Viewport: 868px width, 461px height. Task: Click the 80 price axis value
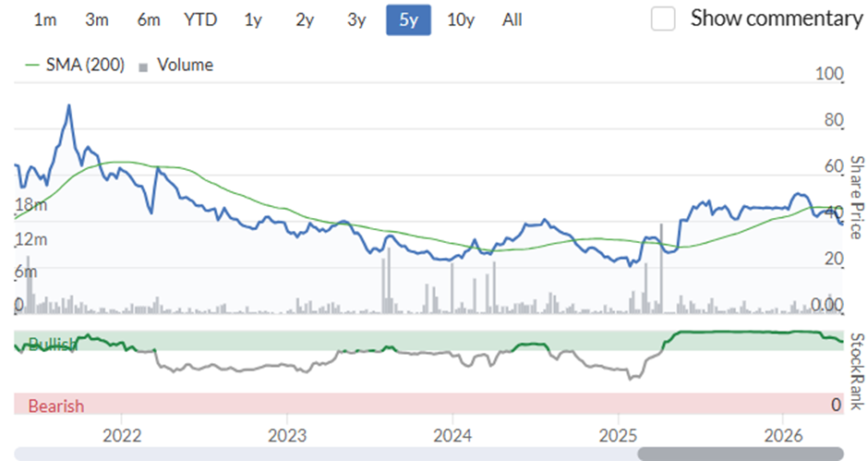pyautogui.click(x=834, y=120)
